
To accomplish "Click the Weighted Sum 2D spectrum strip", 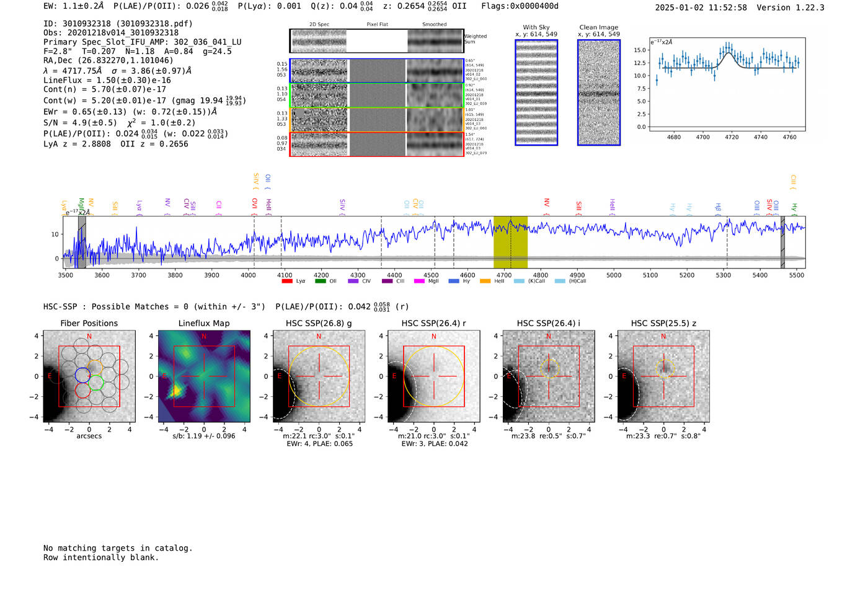I will [x=377, y=41].
